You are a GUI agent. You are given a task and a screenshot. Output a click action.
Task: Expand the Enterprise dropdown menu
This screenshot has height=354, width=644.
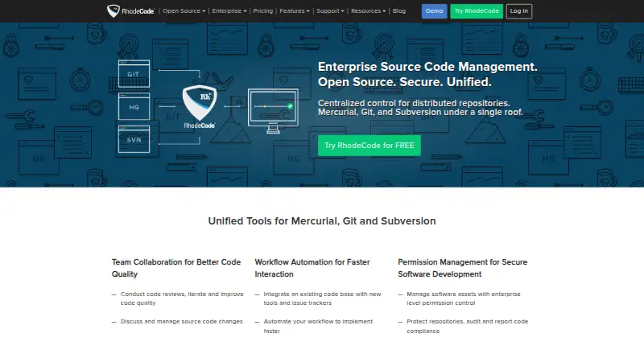pyautogui.click(x=229, y=11)
